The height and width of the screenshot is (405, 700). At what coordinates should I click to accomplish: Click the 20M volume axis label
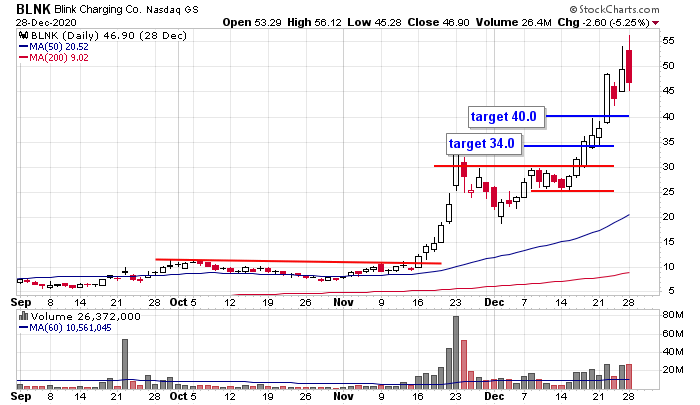[x=673, y=370]
